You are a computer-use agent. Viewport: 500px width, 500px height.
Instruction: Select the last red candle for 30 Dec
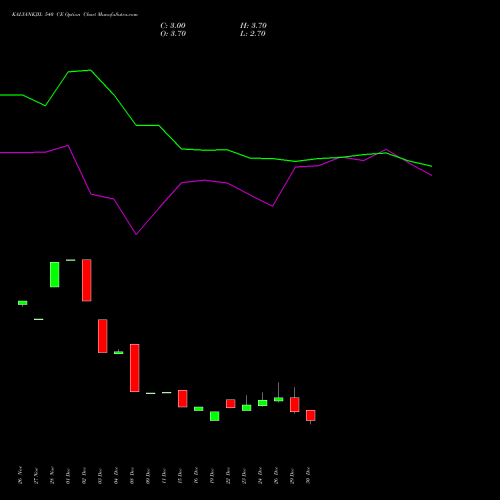311,415
